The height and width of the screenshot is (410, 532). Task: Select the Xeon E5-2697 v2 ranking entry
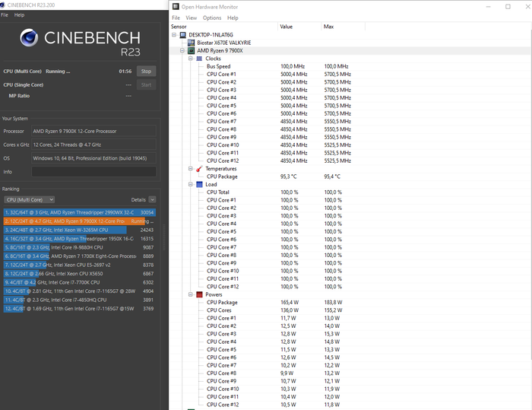click(x=79, y=265)
